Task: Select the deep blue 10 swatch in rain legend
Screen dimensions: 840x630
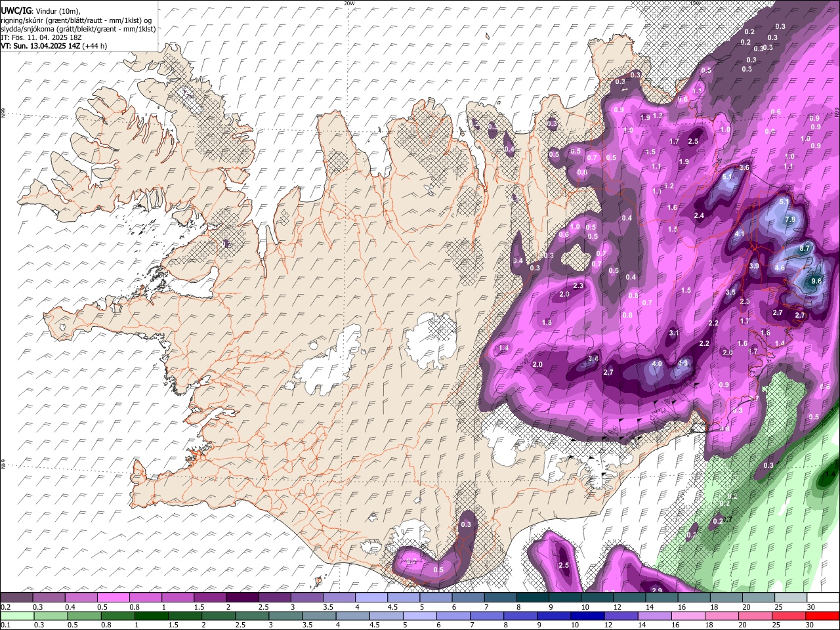Action: 587,616
